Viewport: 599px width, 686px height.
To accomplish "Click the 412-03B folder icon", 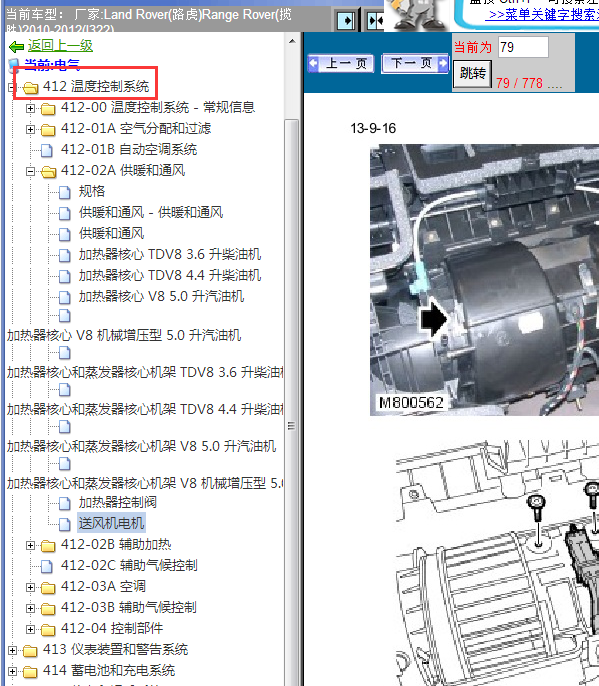I will coord(48,608).
